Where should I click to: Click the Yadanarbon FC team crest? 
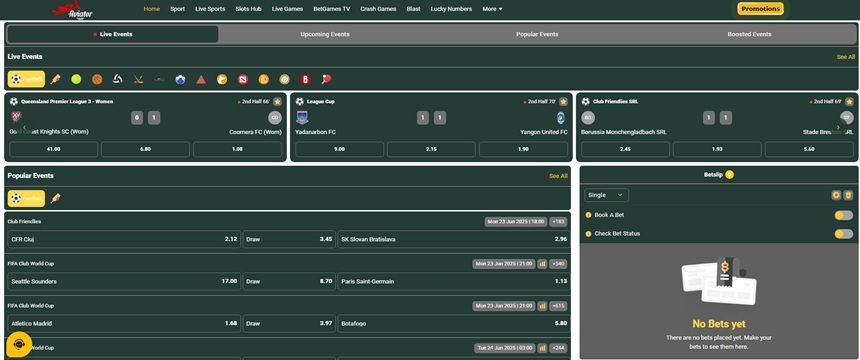[x=302, y=118]
